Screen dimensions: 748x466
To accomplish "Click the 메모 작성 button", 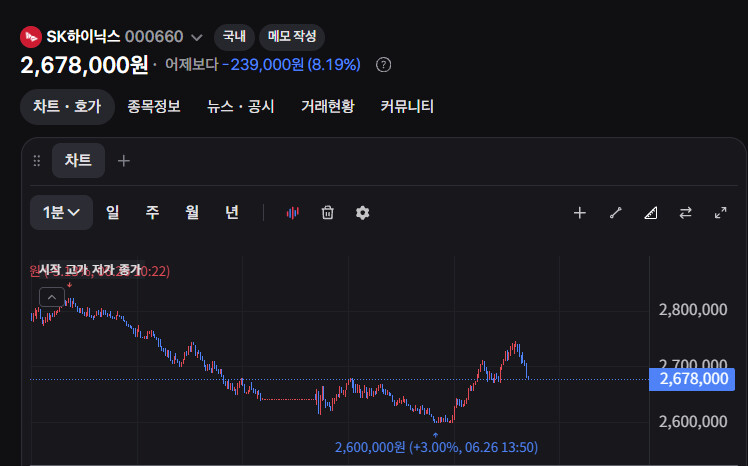I will (x=292, y=37).
